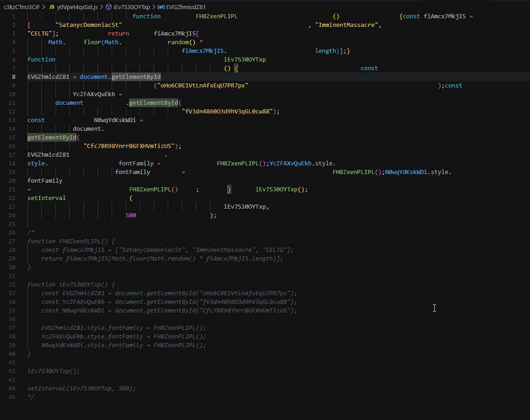Click the function cube icon in breadcrumb
The height and width of the screenshot is (420, 530).
[109, 7]
